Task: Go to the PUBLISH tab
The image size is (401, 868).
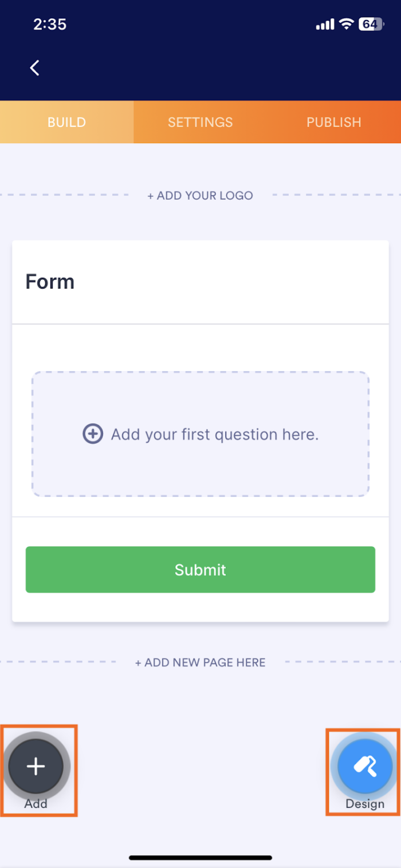Action: point(333,122)
